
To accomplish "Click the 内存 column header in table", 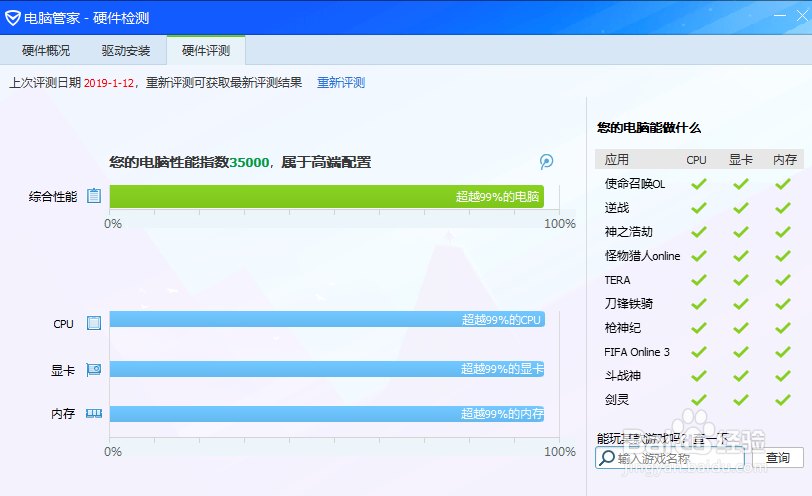I will pos(785,159).
